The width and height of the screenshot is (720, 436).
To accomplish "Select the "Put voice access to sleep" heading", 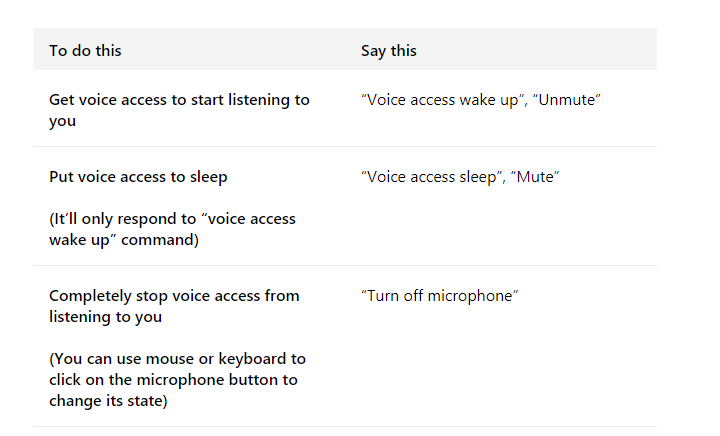I will [x=138, y=177].
